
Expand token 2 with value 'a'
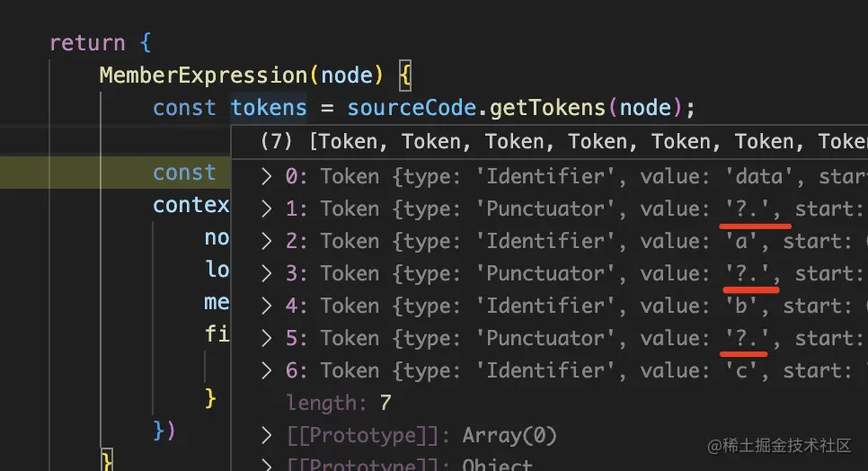pos(266,241)
